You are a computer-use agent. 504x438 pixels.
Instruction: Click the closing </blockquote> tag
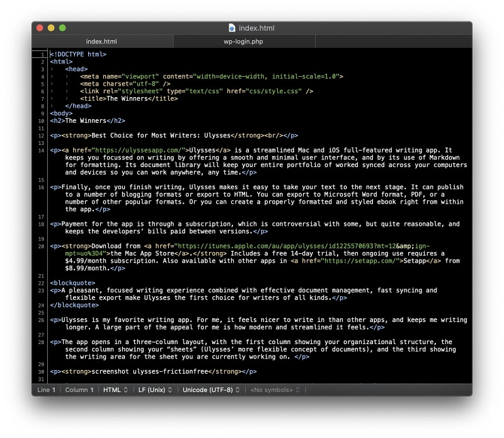click(x=74, y=305)
